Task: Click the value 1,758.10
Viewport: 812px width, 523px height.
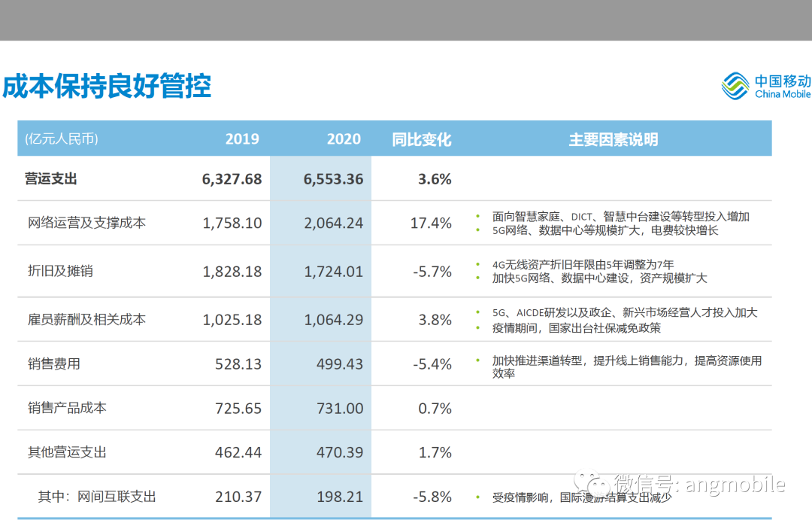Action: 232,223
